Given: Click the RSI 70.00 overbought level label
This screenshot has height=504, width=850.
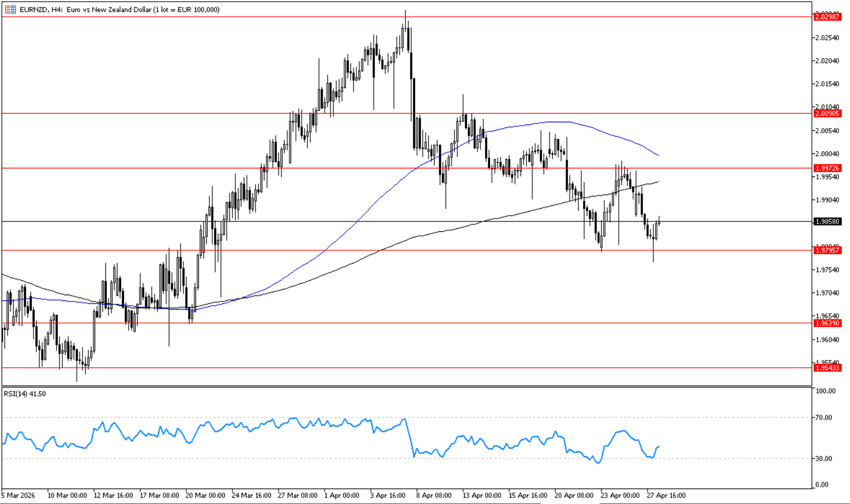Looking at the screenshot, I should coord(826,418).
